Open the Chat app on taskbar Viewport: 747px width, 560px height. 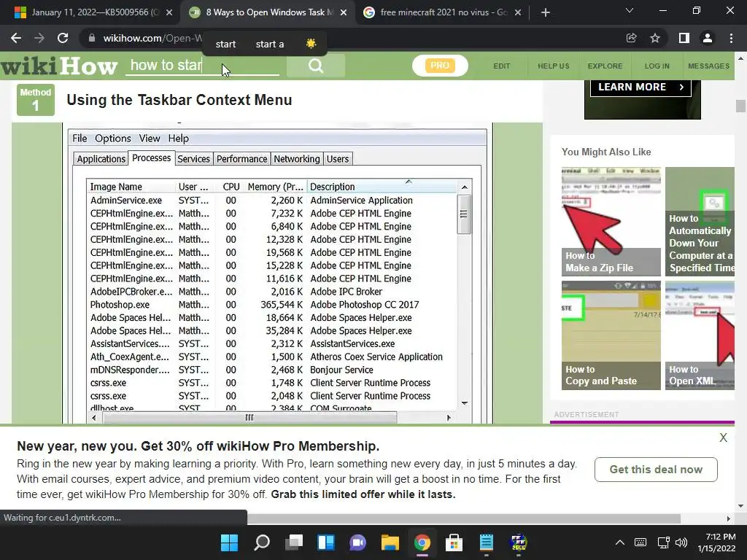[358, 542]
